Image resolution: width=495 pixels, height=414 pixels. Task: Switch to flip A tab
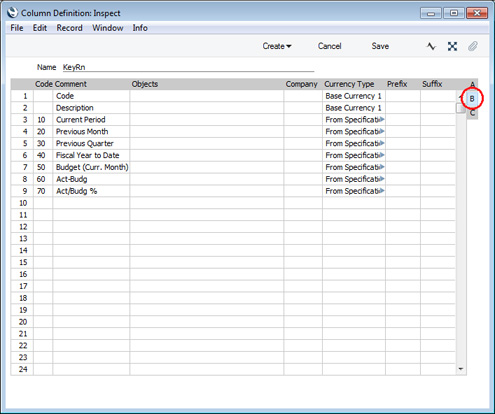coord(472,84)
